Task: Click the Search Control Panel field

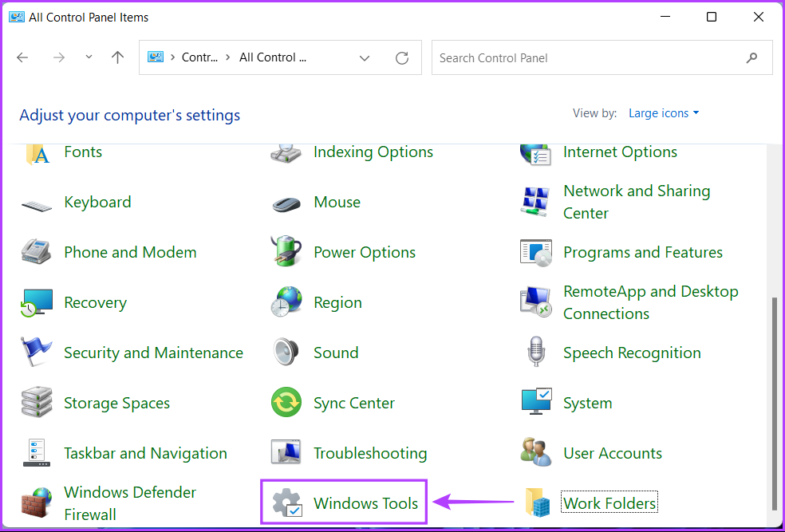Action: 589,58
